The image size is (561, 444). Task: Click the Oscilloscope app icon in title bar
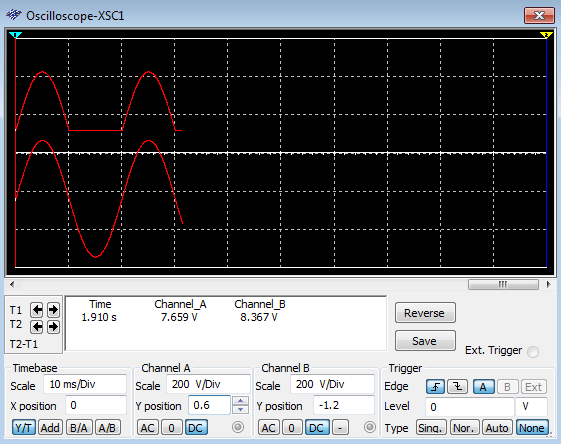click(14, 15)
